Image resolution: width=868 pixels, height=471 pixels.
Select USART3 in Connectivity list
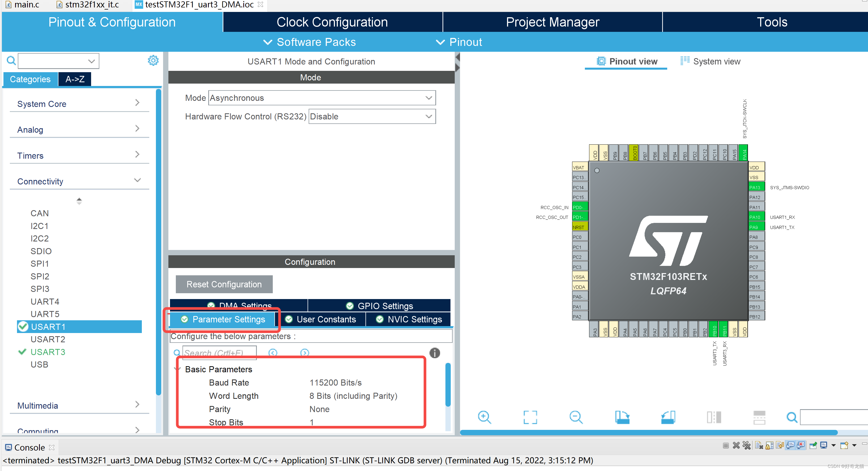click(48, 352)
